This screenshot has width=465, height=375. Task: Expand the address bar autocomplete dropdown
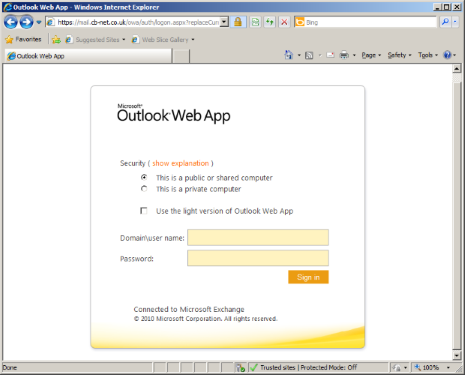tap(225, 22)
